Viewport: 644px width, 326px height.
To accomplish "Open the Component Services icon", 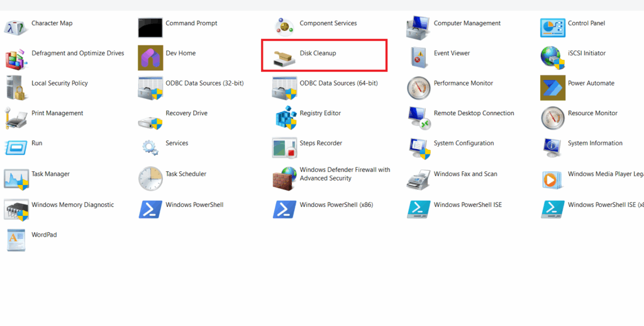I will pos(284,28).
